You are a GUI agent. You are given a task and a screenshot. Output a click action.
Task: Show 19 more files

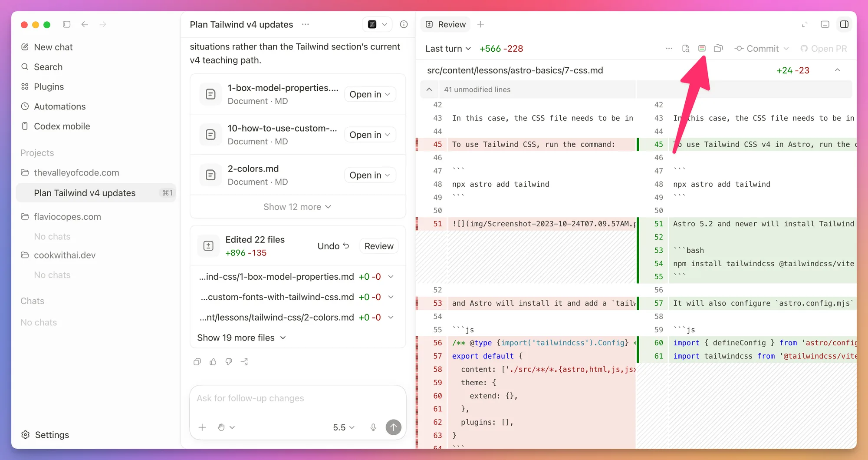[241, 338]
